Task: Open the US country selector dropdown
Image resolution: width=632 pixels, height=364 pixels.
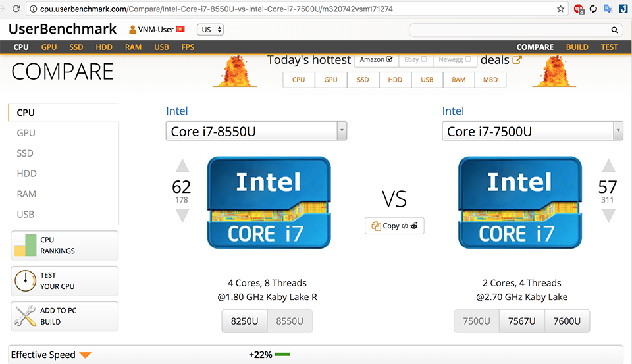Action: (x=210, y=30)
